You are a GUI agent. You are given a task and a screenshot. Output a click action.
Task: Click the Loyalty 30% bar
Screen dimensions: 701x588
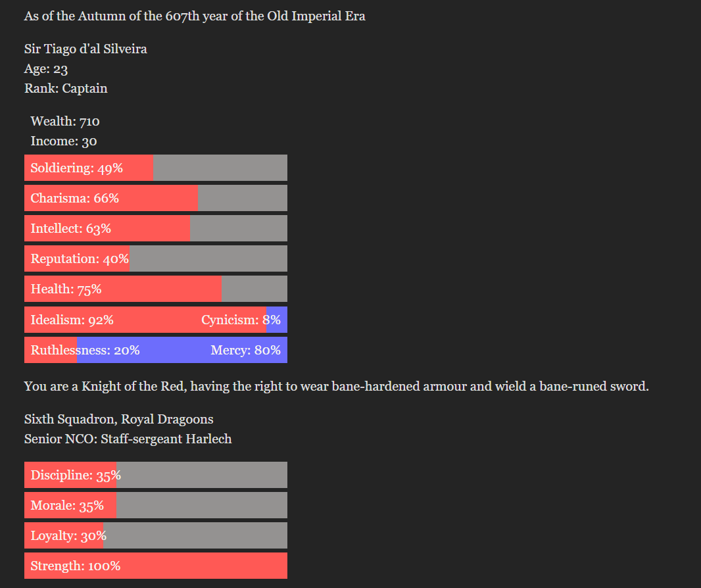[x=155, y=535]
